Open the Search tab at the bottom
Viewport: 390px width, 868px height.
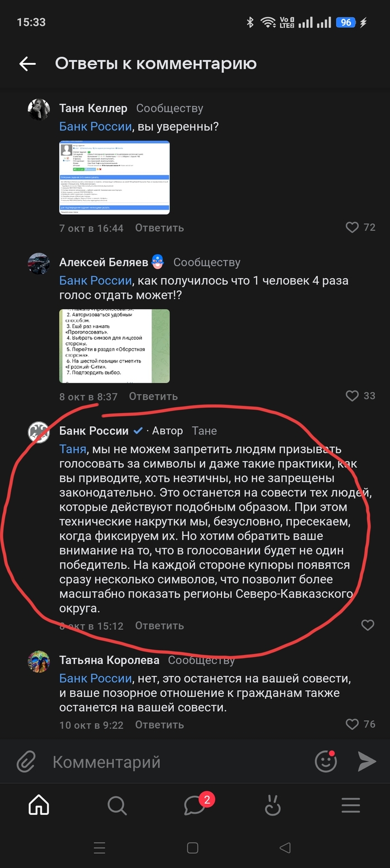click(116, 806)
